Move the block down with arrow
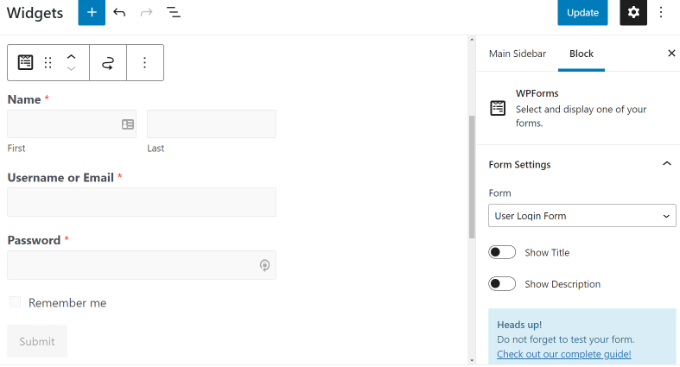Viewport: 680px width, 367px height. [71, 69]
